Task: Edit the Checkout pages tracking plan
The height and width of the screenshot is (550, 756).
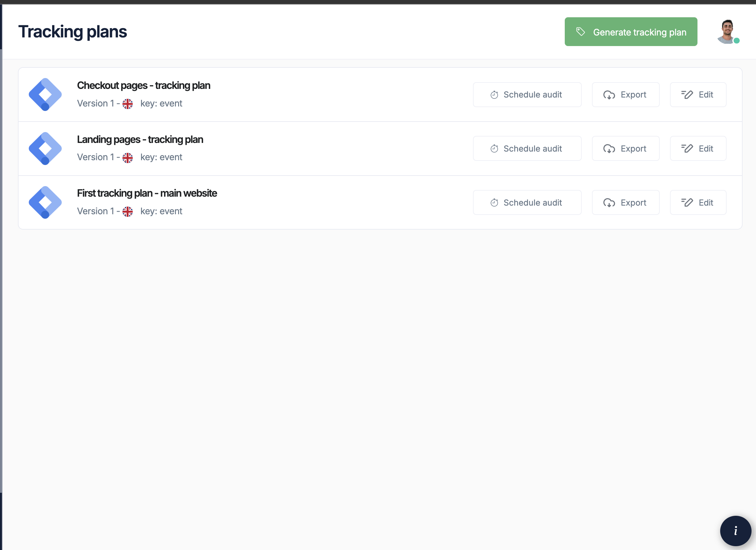Action: [698, 95]
